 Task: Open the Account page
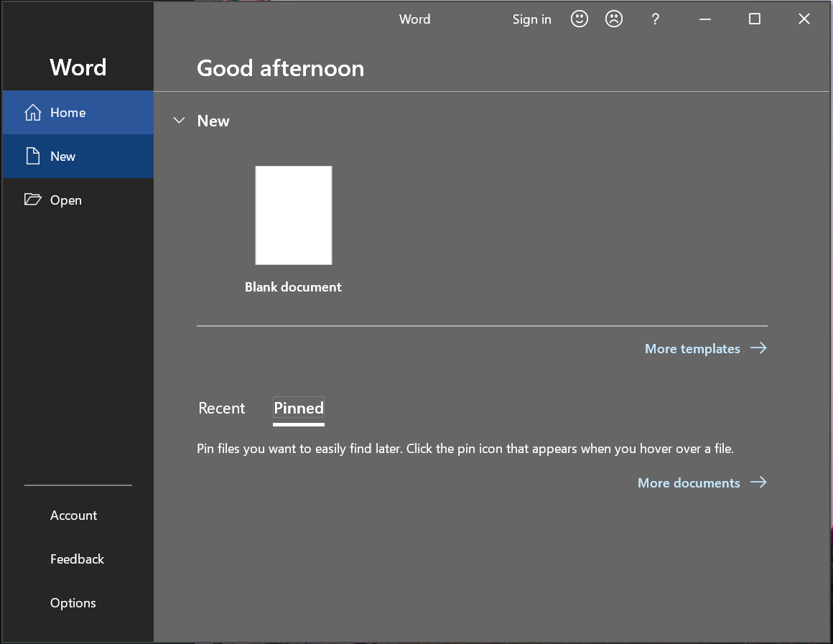click(73, 515)
